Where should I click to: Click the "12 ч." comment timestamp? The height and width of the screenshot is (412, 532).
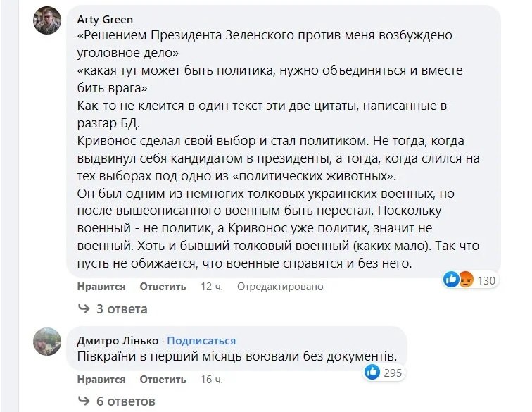tap(211, 287)
